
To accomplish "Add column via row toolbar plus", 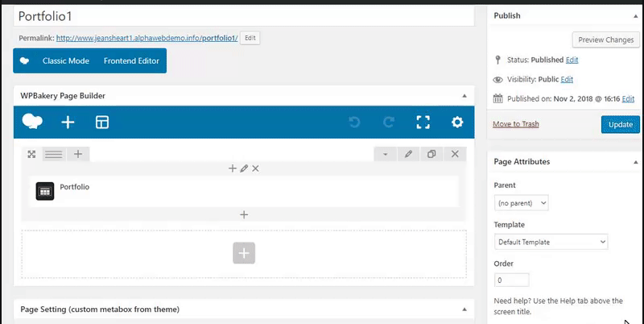I will coord(78,154).
